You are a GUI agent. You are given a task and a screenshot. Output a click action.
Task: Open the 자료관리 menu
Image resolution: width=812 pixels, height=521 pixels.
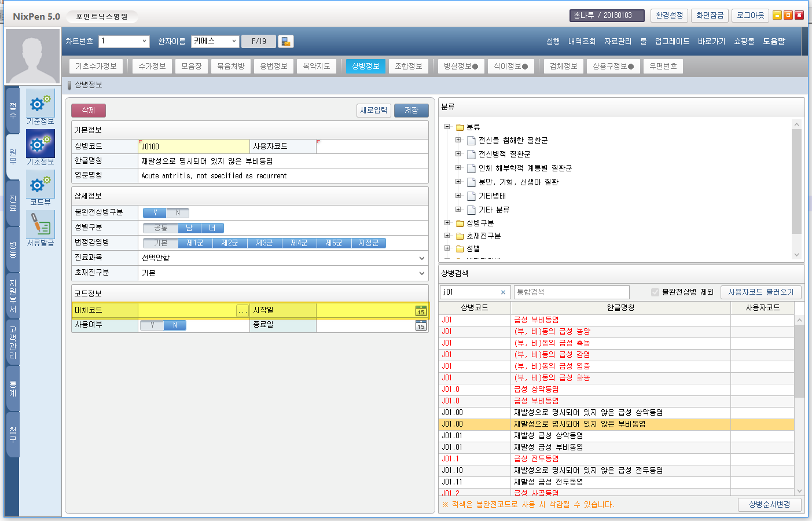(618, 41)
